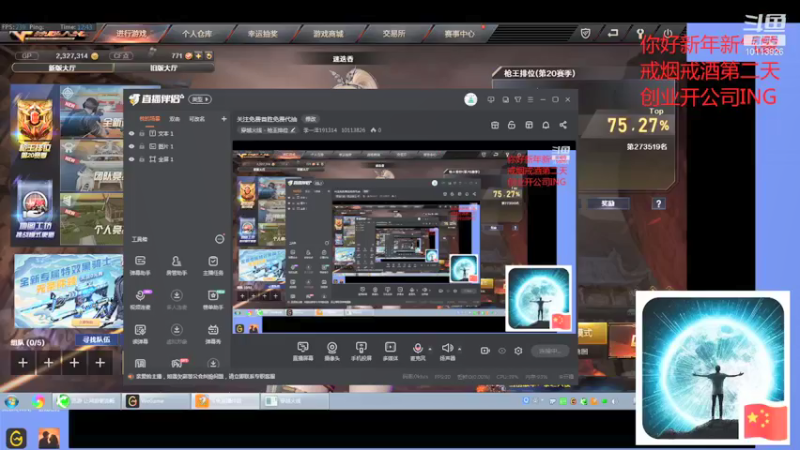
Task: Click the notification bell icon in stream header
Action: [x=545, y=125]
